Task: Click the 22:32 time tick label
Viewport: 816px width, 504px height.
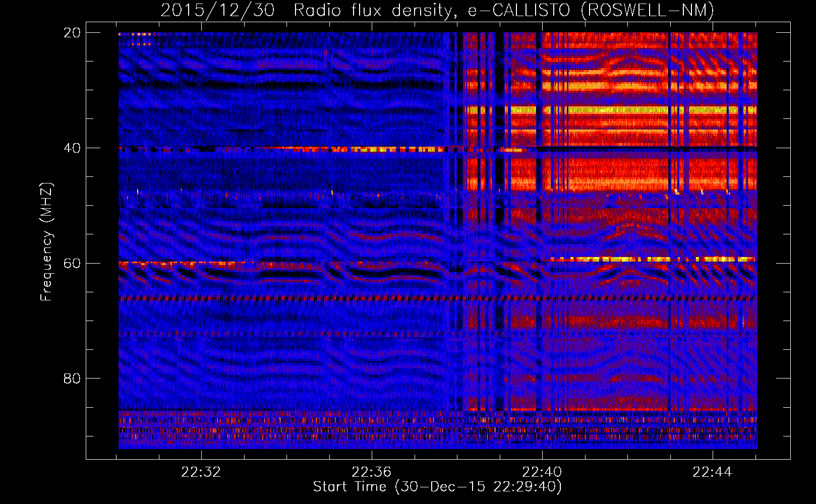Action: coord(201,472)
